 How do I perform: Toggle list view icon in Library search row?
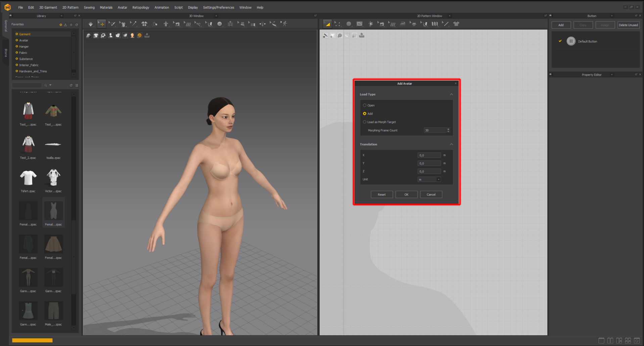[x=77, y=85]
